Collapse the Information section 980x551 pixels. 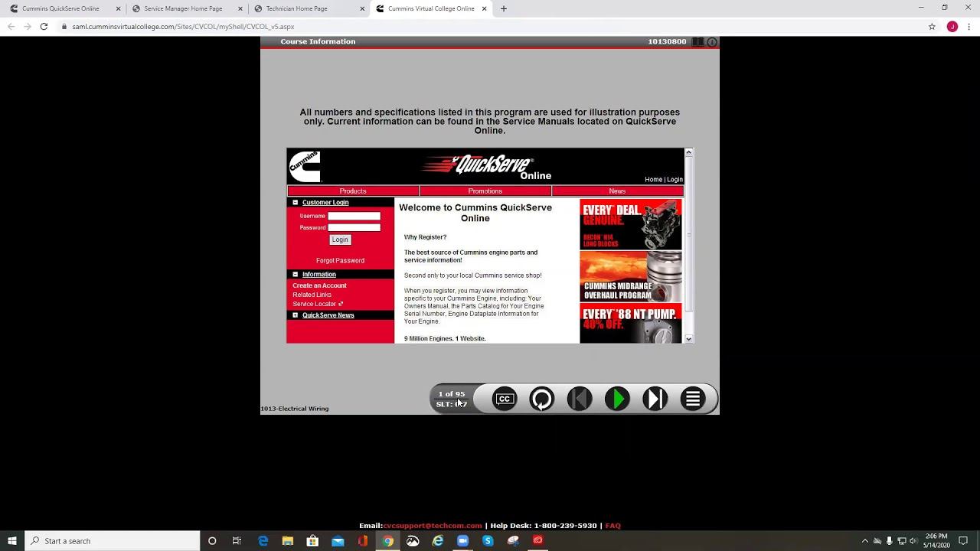(x=295, y=275)
